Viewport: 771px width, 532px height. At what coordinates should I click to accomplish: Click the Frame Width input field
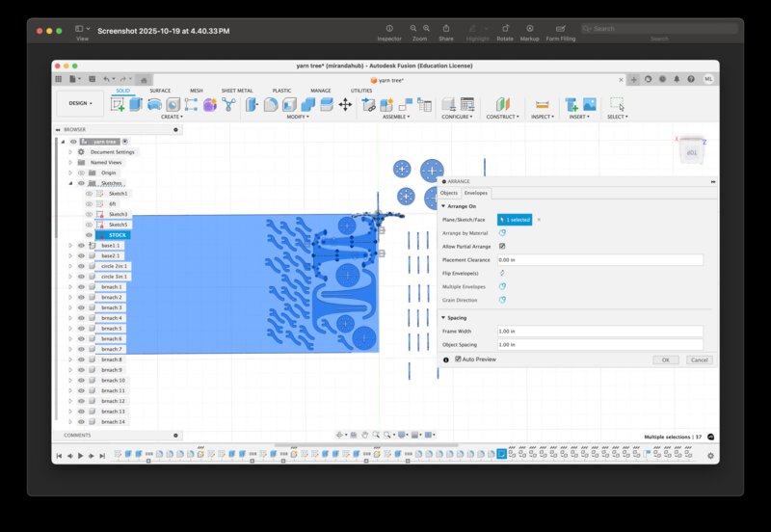[x=599, y=331]
